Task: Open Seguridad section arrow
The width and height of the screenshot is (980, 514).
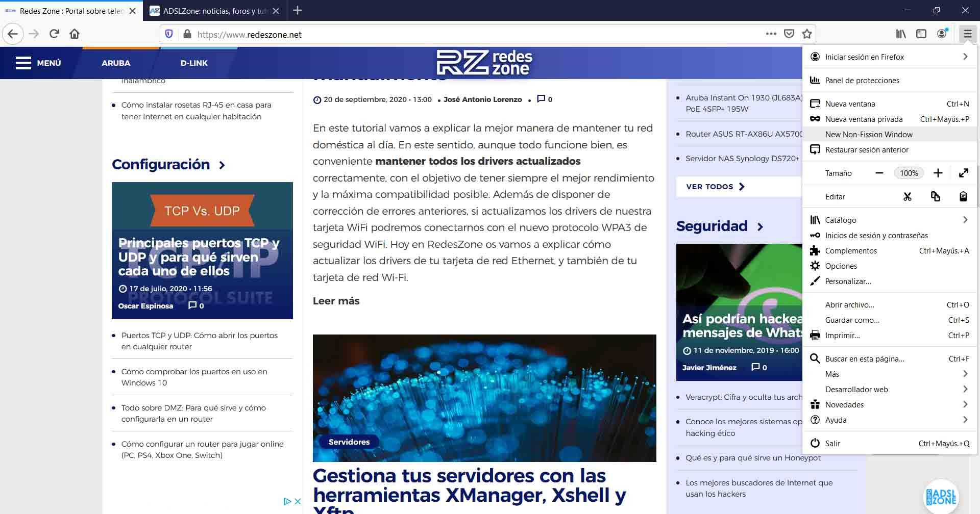Action: (x=760, y=227)
